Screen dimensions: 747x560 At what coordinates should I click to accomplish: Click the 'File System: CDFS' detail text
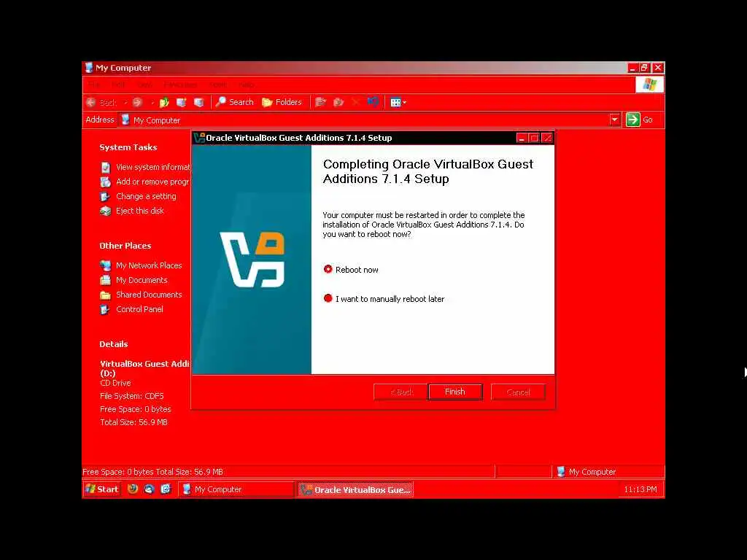tap(132, 396)
